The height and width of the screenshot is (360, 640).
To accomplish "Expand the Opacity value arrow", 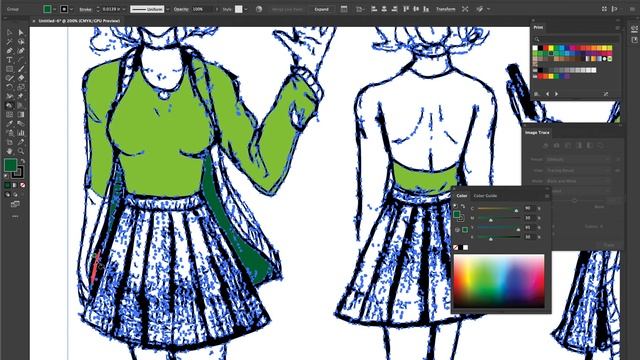I will click(x=217, y=9).
